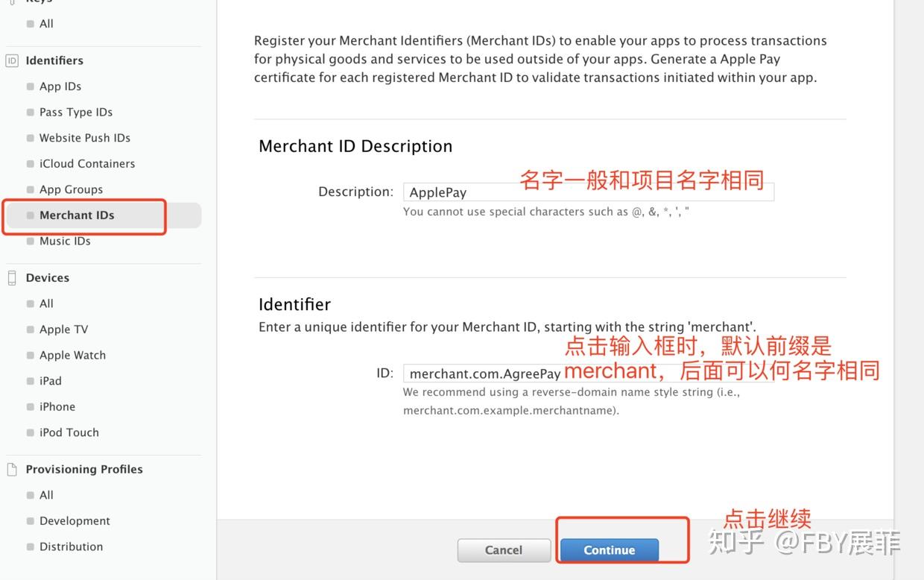
Task: Select the Merchant IDs sidebar icon
Action: pyautogui.click(x=31, y=215)
